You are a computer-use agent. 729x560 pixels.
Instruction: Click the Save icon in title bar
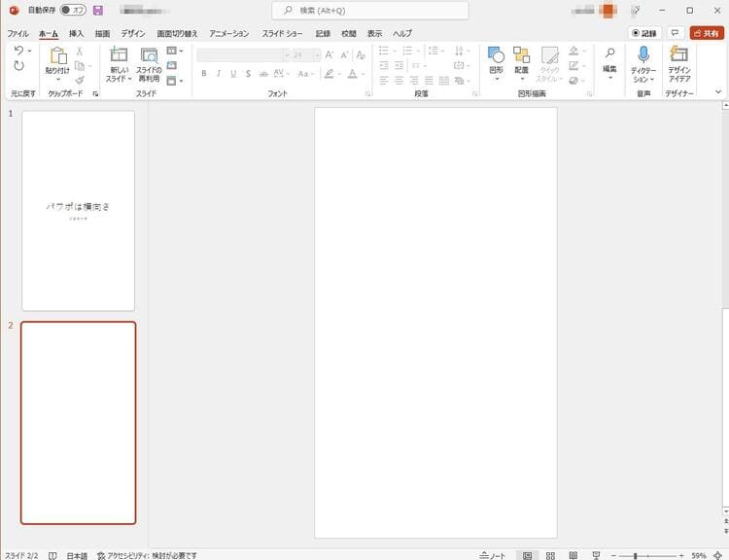coord(98,11)
